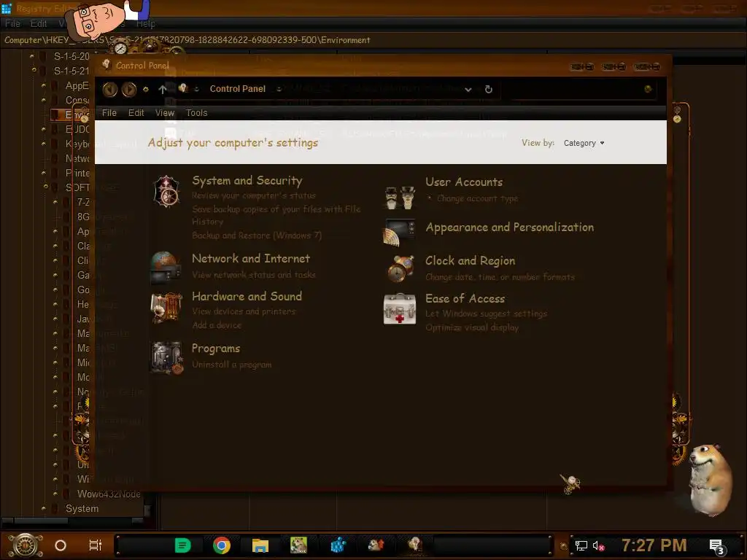The width and height of the screenshot is (747, 560).
Task: Open Appearance and Personalization icon
Action: pos(399,233)
